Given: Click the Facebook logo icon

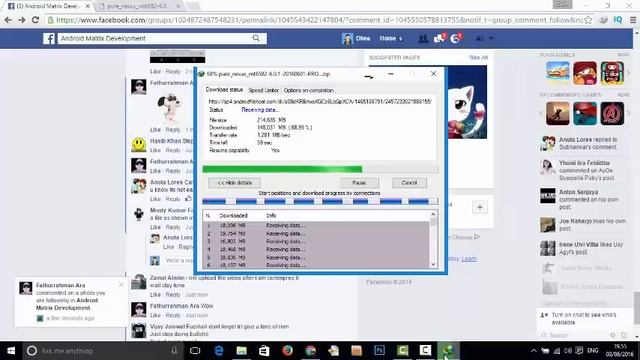Looking at the screenshot, I should coord(49,38).
